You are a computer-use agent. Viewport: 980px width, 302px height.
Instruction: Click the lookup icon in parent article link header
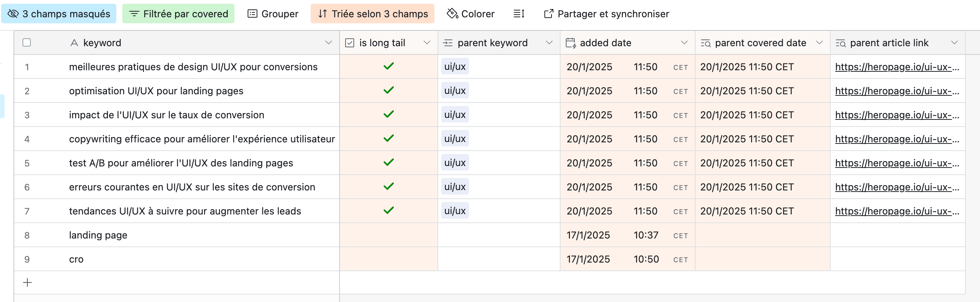coord(840,43)
